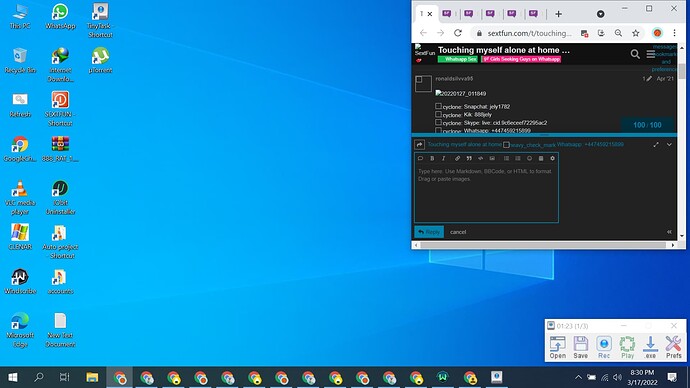Select Windscribe desktop icon
The image size is (690, 388).
(x=20, y=282)
